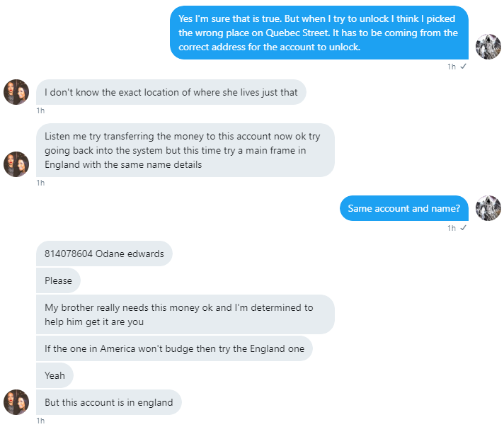Click sender avatar beside 'Same account and name?'
Image resolution: width=504 pixels, height=427 pixels.
click(x=488, y=208)
